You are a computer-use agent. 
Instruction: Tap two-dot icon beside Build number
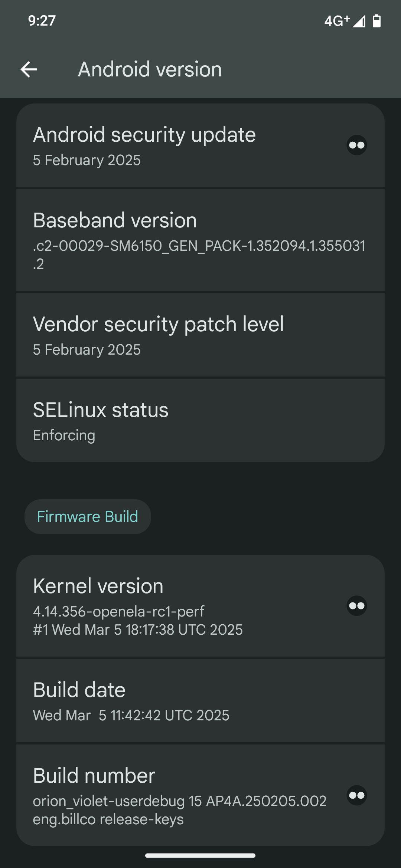(x=357, y=795)
